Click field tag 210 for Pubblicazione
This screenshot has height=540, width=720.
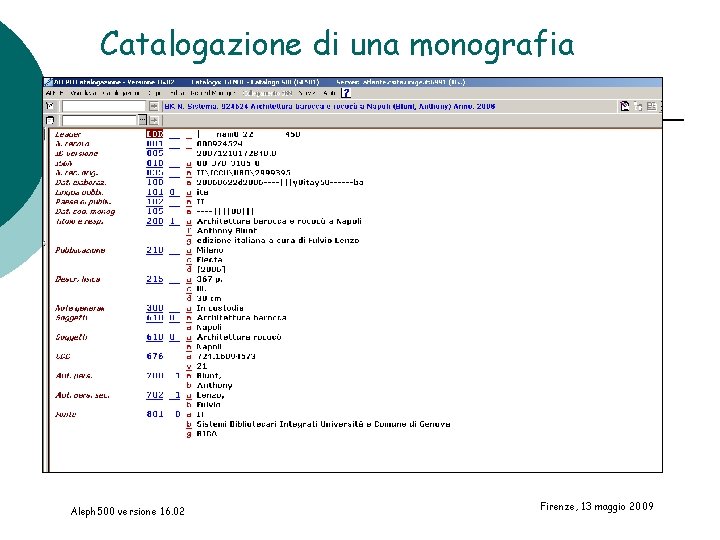click(x=155, y=250)
